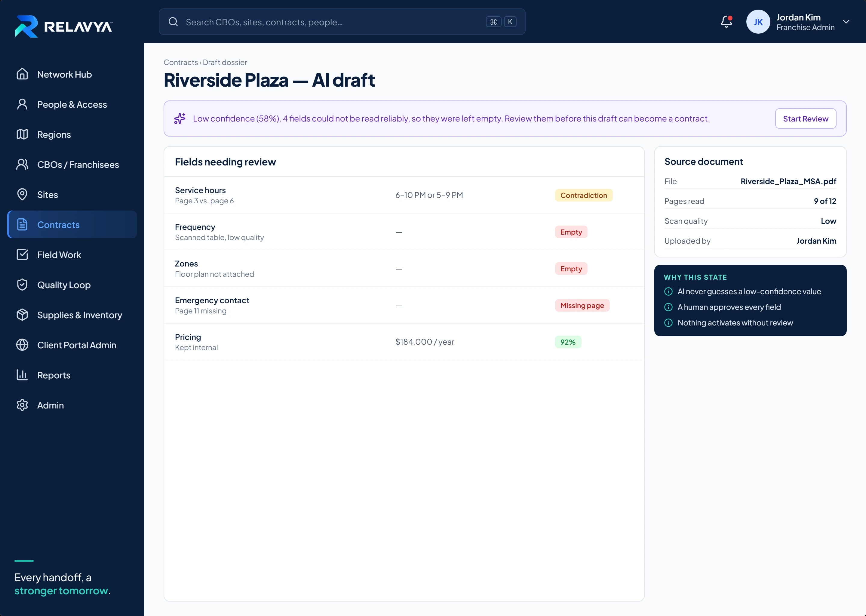Click the AI sparkle icon in banner

tap(180, 118)
